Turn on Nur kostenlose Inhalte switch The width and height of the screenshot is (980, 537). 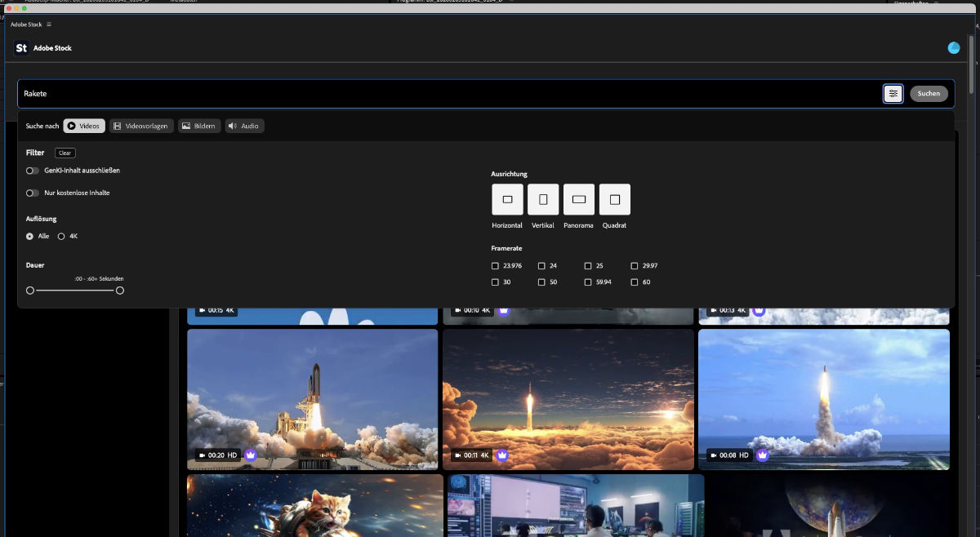[x=33, y=193]
